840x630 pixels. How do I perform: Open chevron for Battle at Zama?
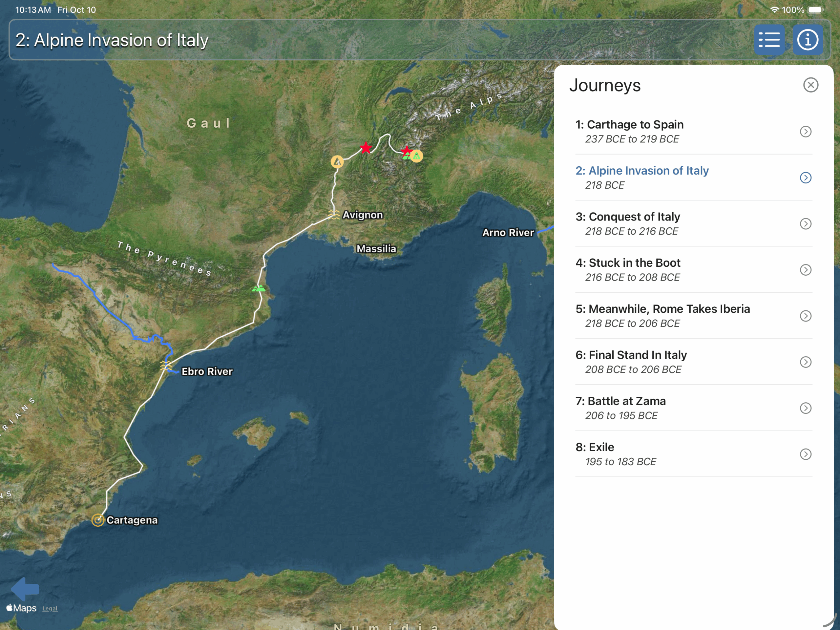point(806,408)
